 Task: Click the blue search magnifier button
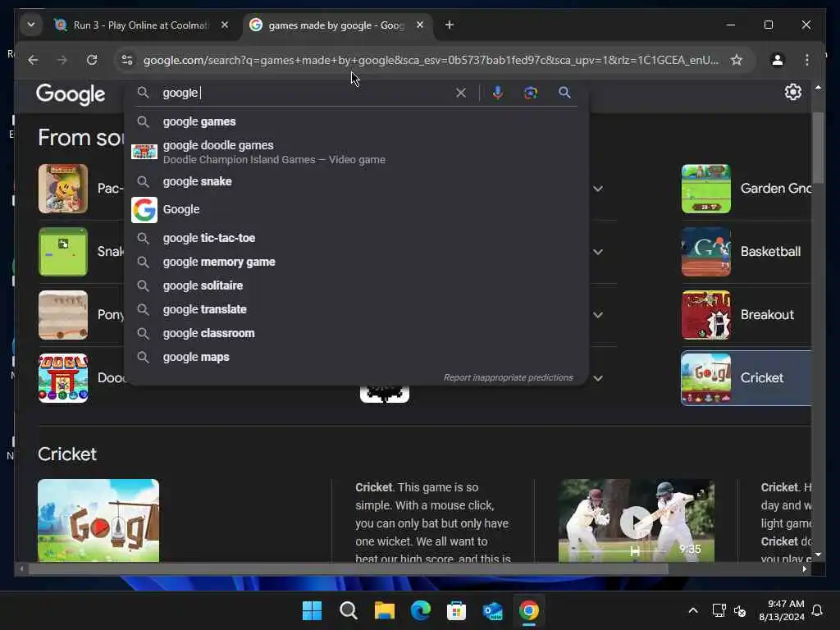(x=564, y=92)
